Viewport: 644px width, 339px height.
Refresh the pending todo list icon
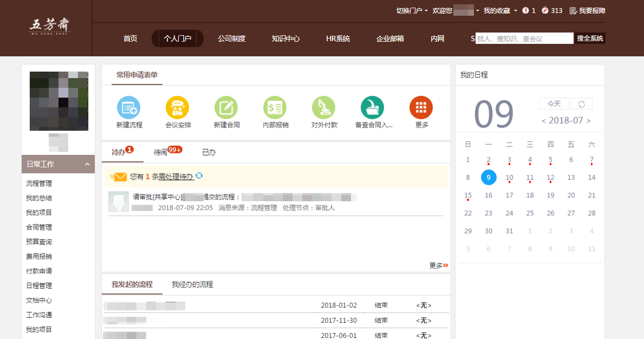click(199, 176)
